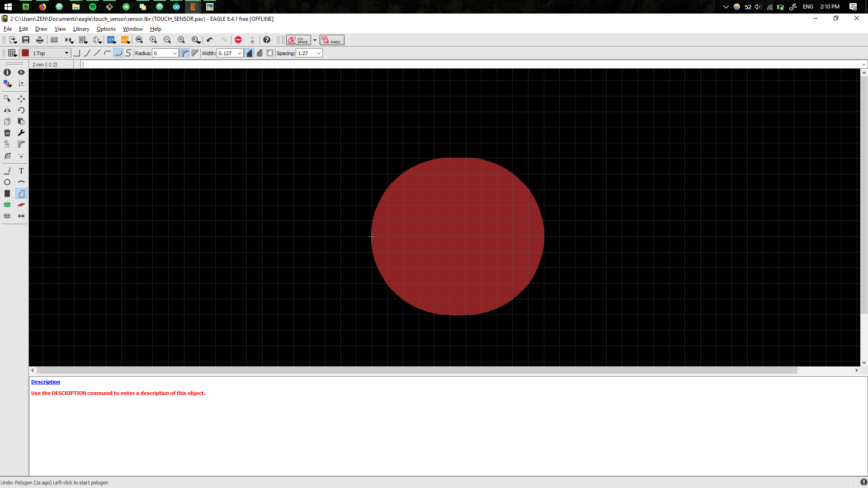Toggle solid polygon pour option
The width and height of the screenshot is (868, 488).
click(250, 53)
